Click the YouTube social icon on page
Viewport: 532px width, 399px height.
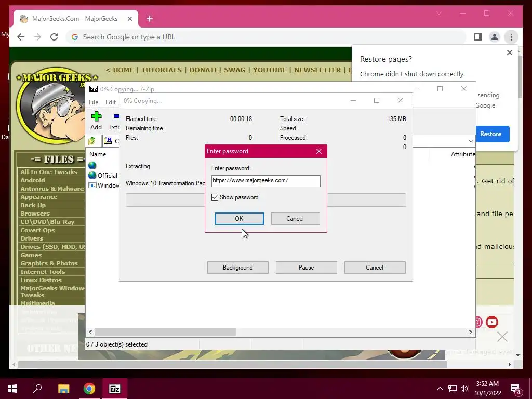(491, 322)
